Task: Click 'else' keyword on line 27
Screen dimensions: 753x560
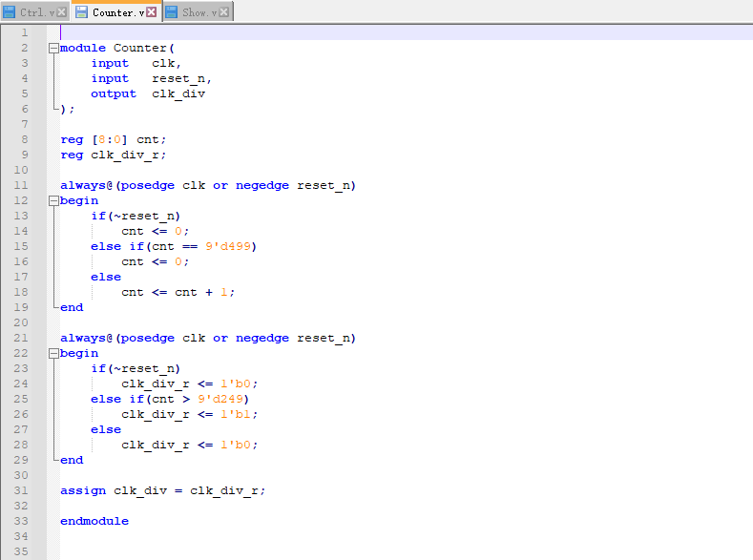Action: 106,430
